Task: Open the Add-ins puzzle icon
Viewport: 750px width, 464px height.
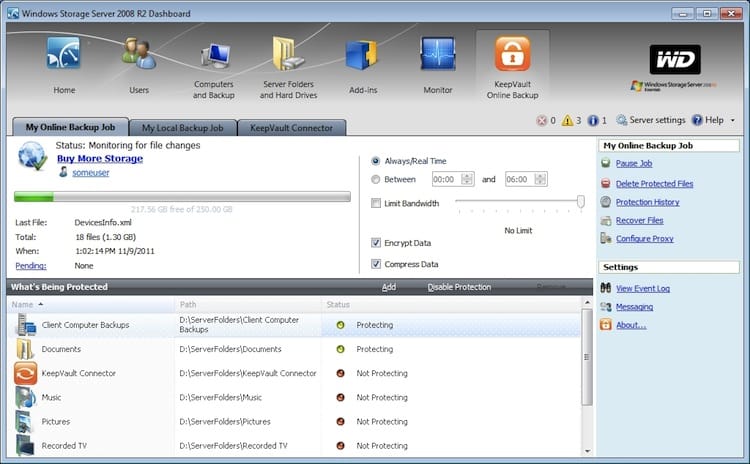Action: [362, 55]
